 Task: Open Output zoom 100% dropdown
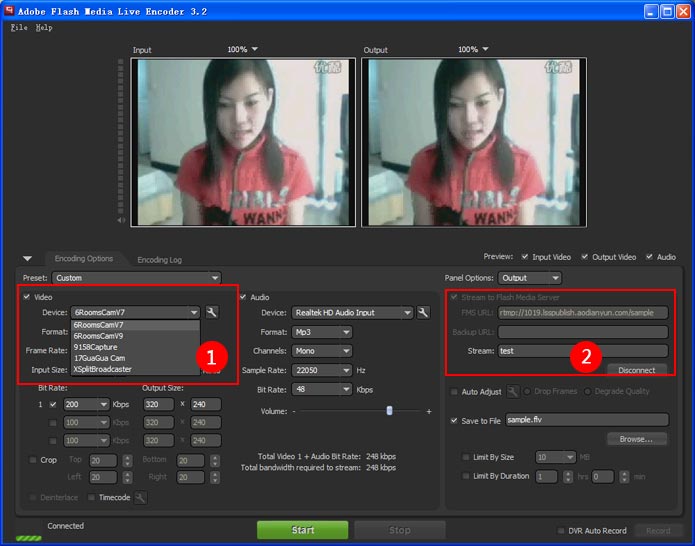click(x=473, y=49)
